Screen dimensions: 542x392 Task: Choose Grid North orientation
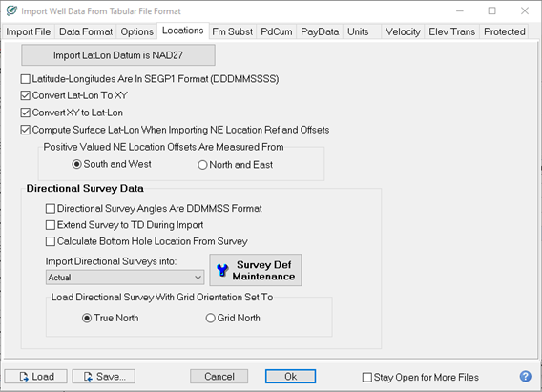coord(211,318)
